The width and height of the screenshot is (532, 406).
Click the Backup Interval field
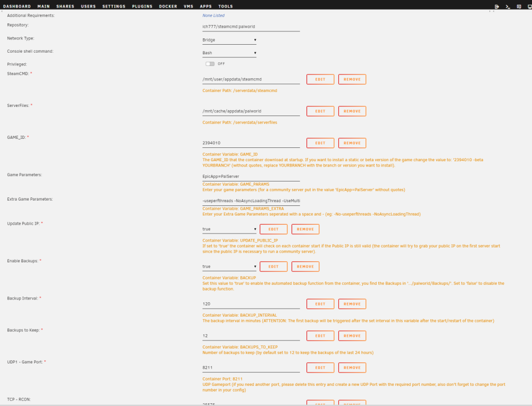[x=251, y=304]
